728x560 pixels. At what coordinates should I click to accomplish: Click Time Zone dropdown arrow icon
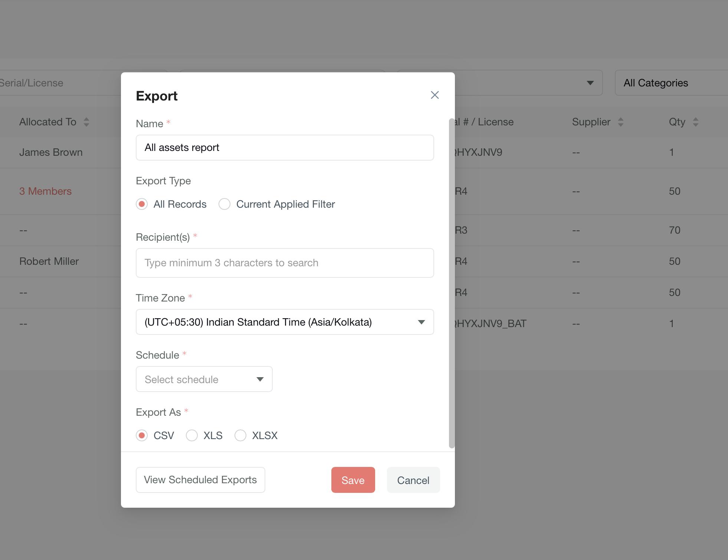421,322
